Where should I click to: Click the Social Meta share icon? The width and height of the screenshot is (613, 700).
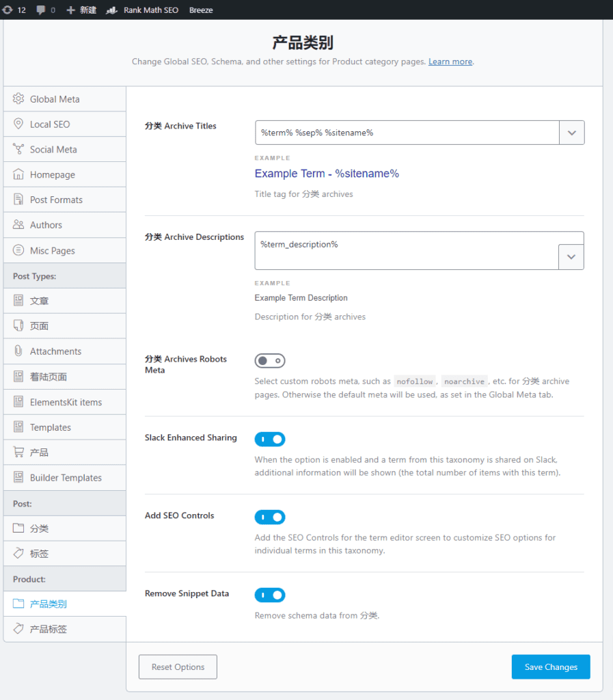(x=18, y=149)
